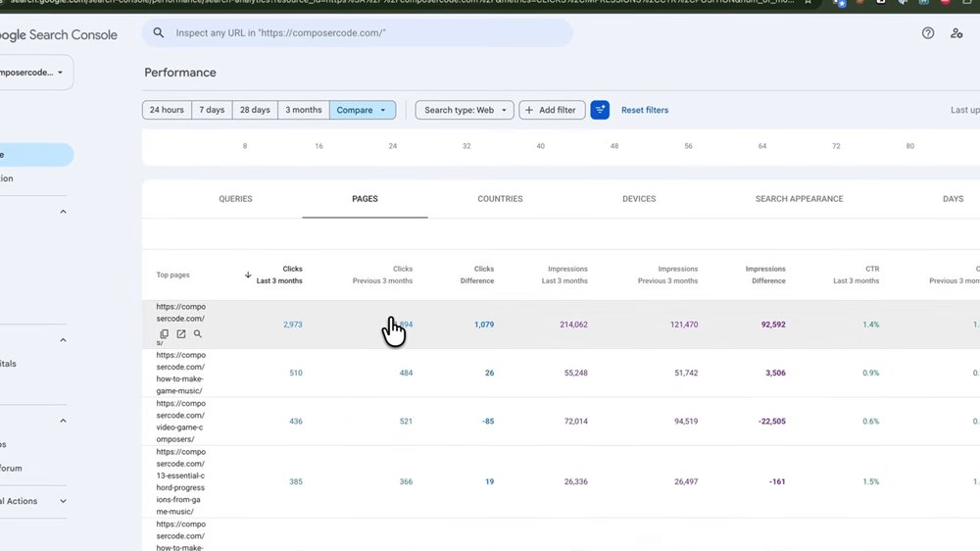980x551 pixels.
Task: Collapse the sidebar section above the 'itals' item
Action: 63,340
